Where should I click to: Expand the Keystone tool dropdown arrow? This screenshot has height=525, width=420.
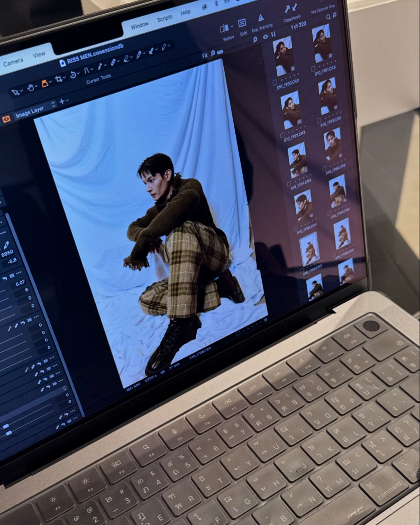point(92,69)
